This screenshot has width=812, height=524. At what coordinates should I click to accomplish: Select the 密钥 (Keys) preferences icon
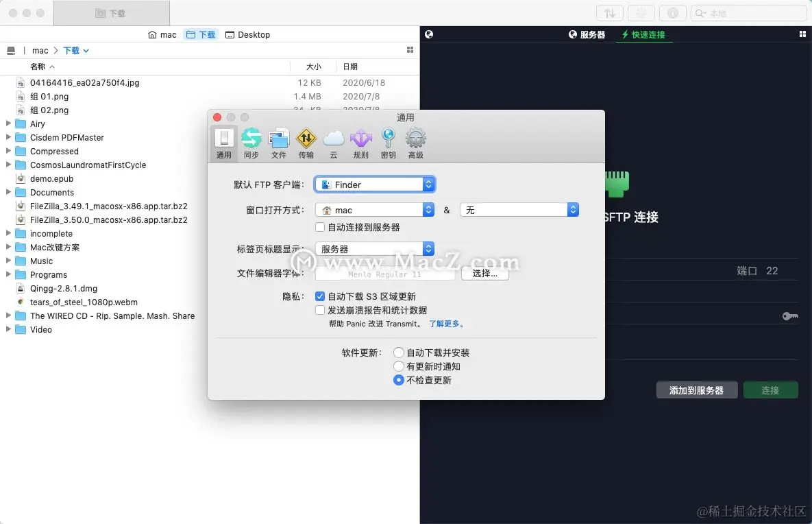tap(389, 141)
